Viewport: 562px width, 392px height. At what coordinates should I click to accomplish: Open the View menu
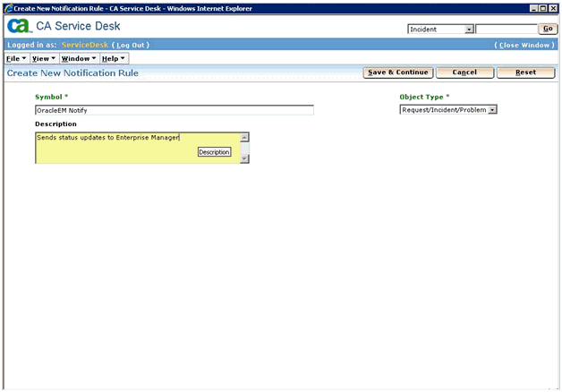tap(44, 58)
